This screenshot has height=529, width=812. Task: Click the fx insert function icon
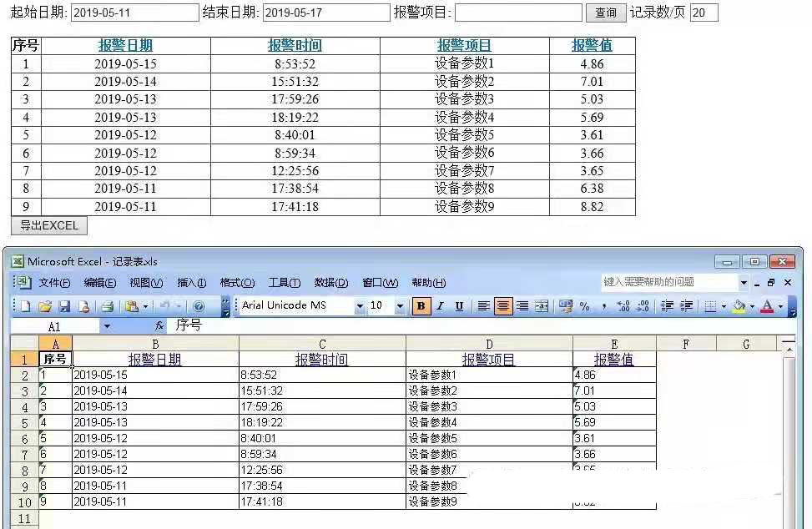pos(159,325)
